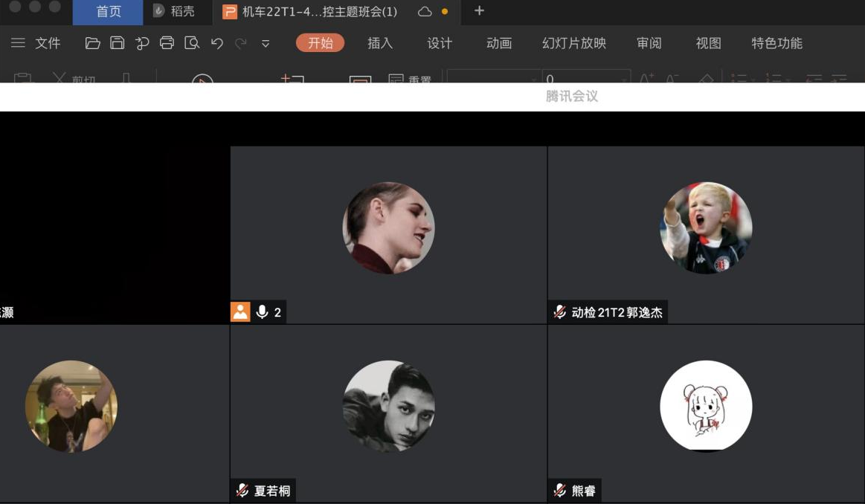Open a file using the folder icon
The height and width of the screenshot is (504, 865).
(x=92, y=43)
